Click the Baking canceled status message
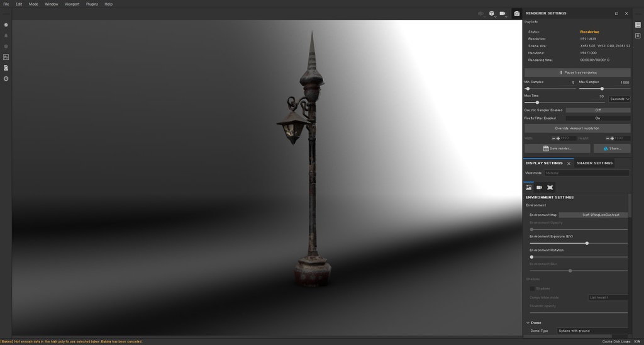Image resolution: width=644 pixels, height=345 pixels. pos(72,342)
